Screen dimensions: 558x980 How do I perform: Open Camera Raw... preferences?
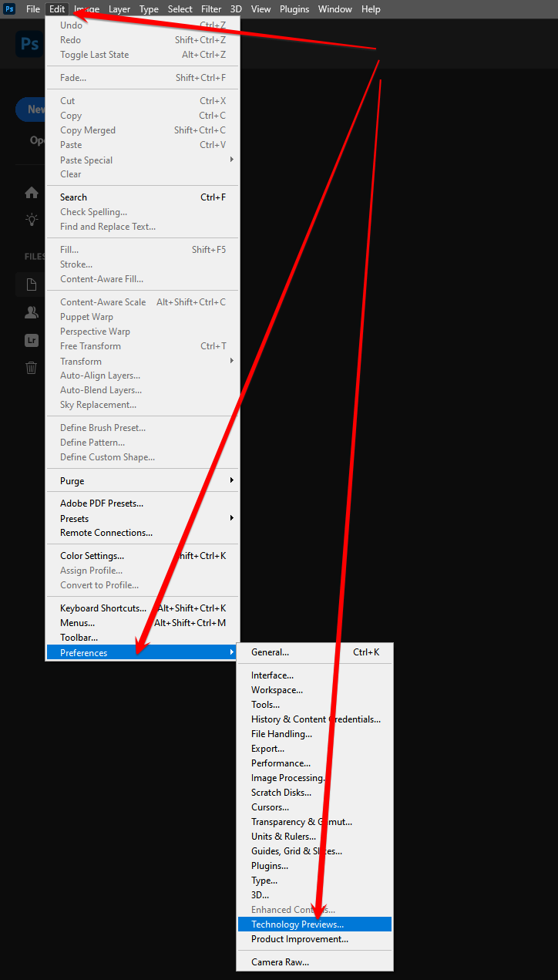point(314,962)
